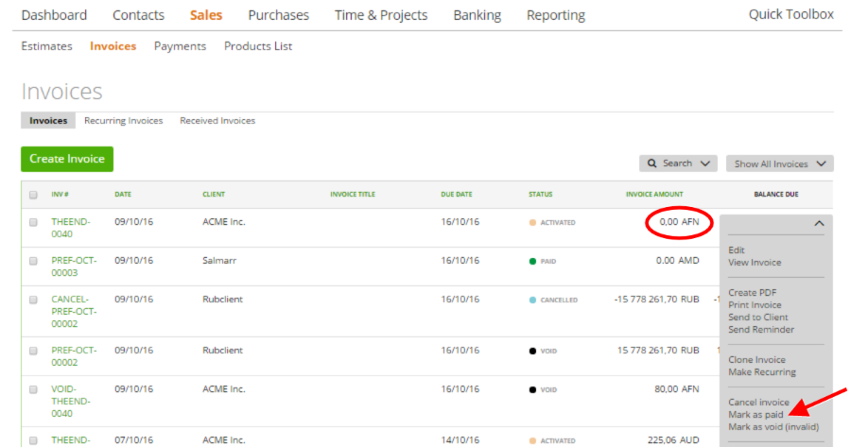Collapse the actions menu chevron
Image resolution: width=868 pixels, height=447 pixels.
pyautogui.click(x=819, y=223)
